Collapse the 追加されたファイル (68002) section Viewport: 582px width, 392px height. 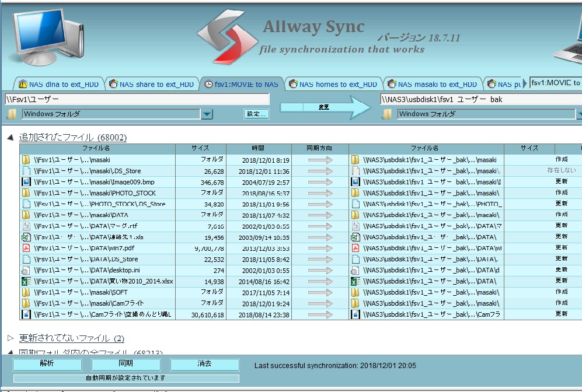point(11,138)
